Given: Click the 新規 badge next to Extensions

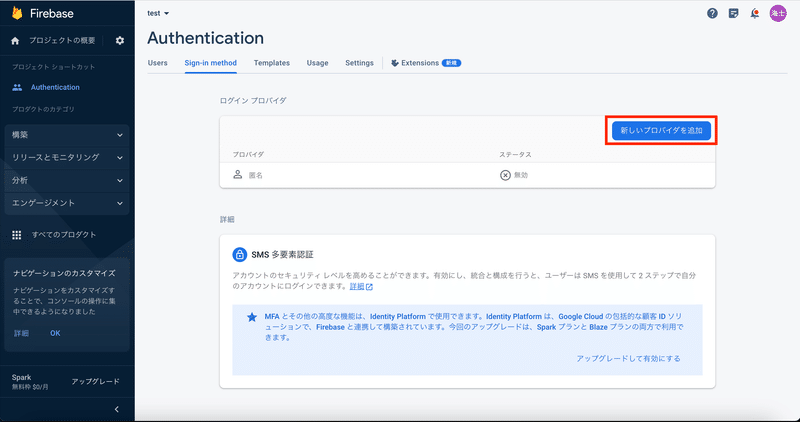Looking at the screenshot, I should tap(452, 63).
